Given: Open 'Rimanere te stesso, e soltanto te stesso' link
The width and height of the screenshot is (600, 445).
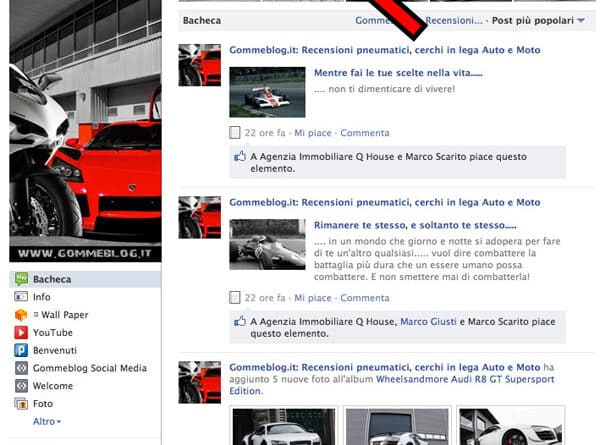Looking at the screenshot, I should (x=415, y=225).
